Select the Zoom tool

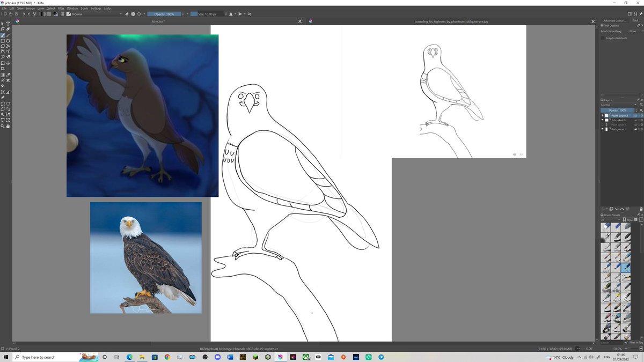click(x=3, y=126)
